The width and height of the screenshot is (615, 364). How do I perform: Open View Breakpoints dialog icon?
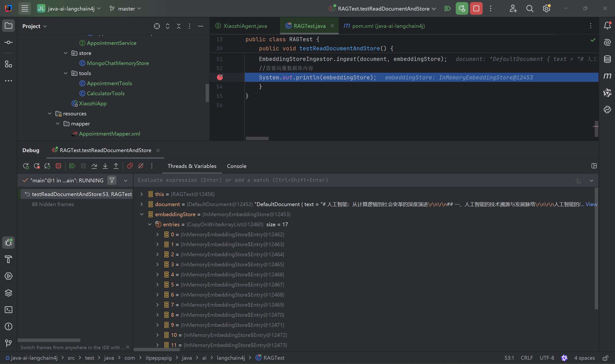coord(130,166)
